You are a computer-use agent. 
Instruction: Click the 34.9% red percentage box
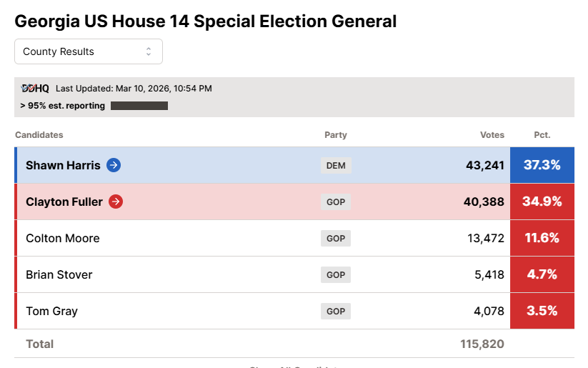542,202
